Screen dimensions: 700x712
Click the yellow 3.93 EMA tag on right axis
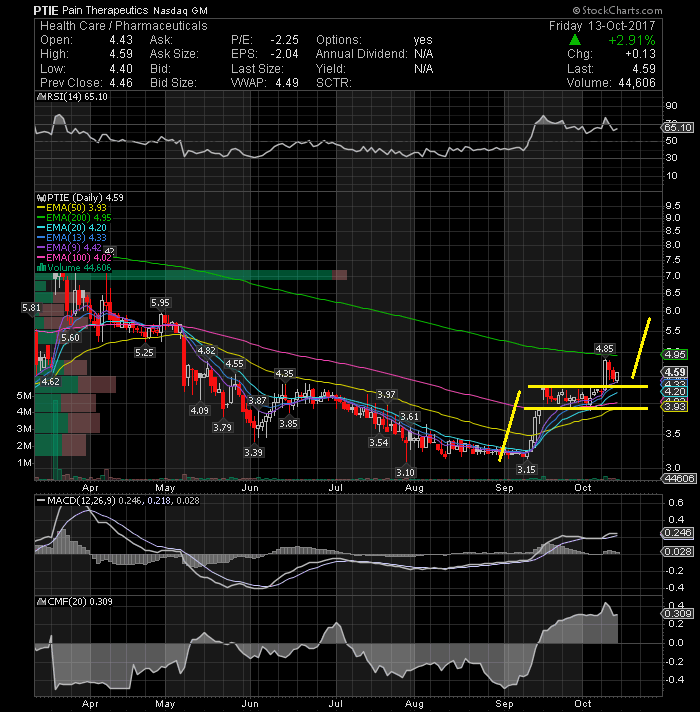pos(675,406)
